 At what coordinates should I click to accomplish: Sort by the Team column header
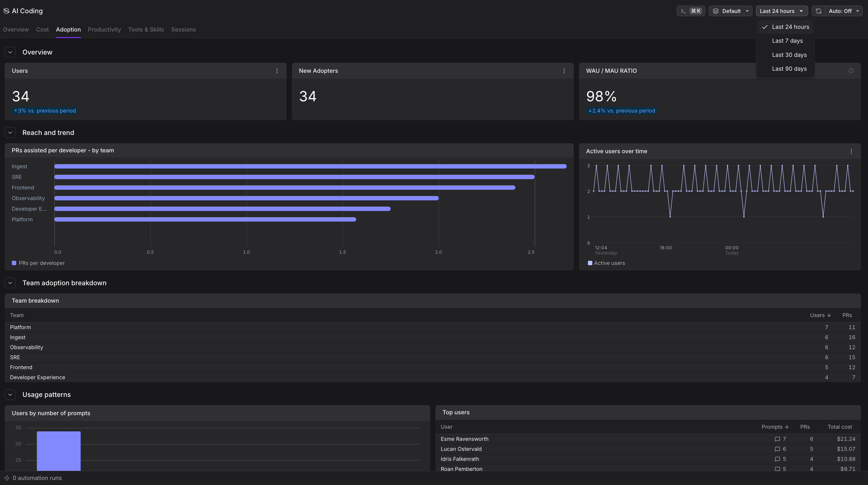17,315
